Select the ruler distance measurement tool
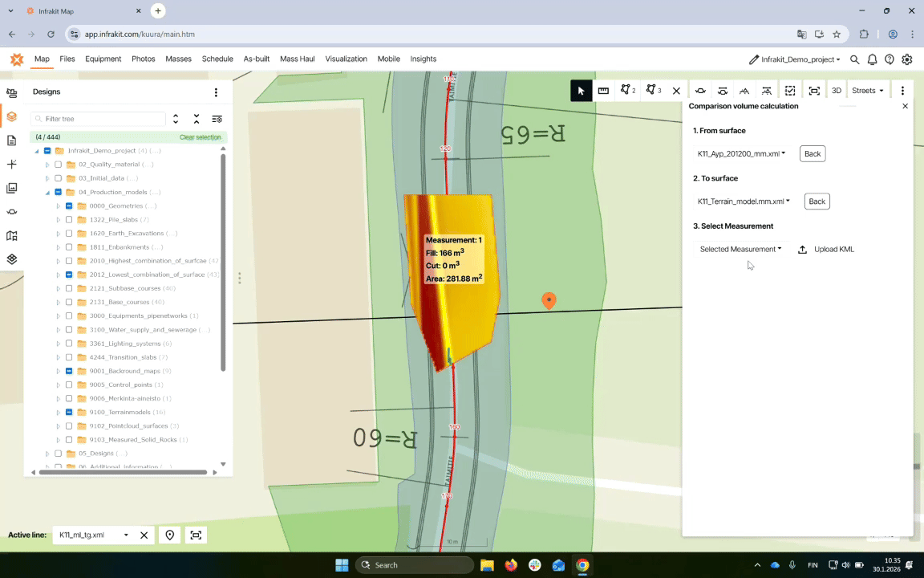The height and width of the screenshot is (578, 924). pos(603,91)
